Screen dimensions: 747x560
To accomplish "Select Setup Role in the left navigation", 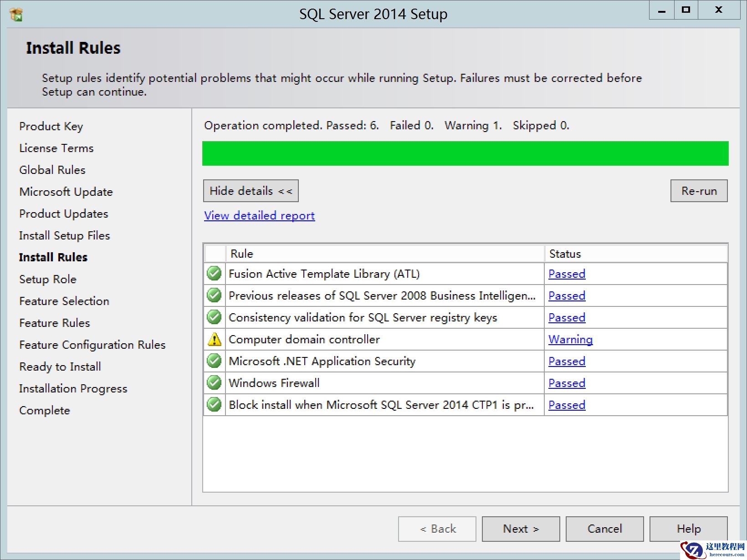I will pyautogui.click(x=47, y=279).
